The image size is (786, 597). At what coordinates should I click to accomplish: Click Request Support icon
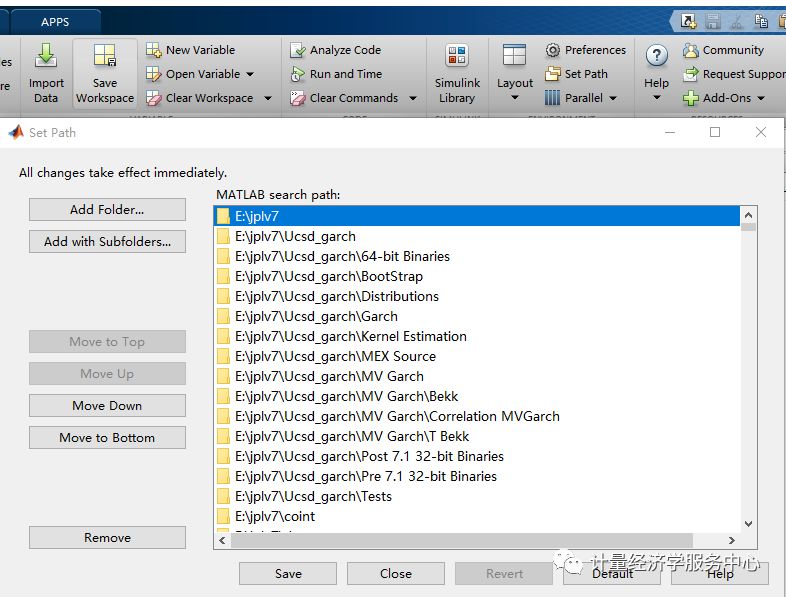tap(690, 74)
